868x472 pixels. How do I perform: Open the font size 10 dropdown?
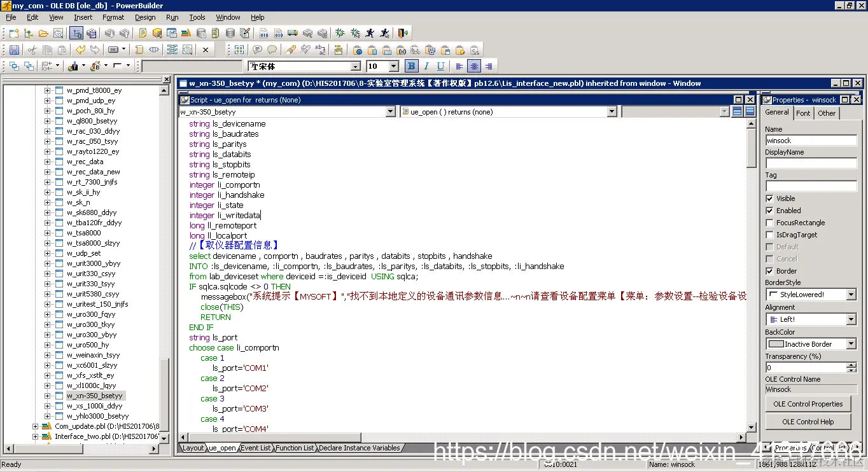[394, 66]
